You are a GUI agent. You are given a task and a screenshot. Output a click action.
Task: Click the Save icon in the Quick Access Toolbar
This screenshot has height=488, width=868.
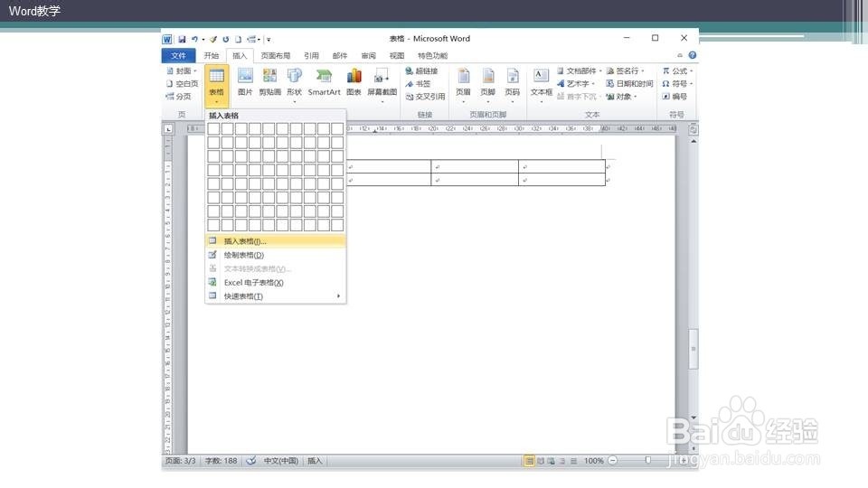point(182,39)
